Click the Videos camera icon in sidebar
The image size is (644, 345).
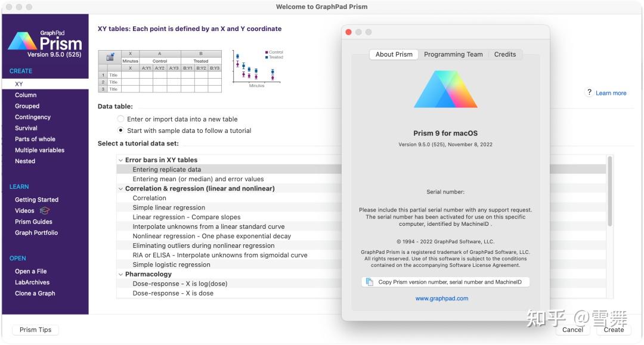tap(45, 210)
